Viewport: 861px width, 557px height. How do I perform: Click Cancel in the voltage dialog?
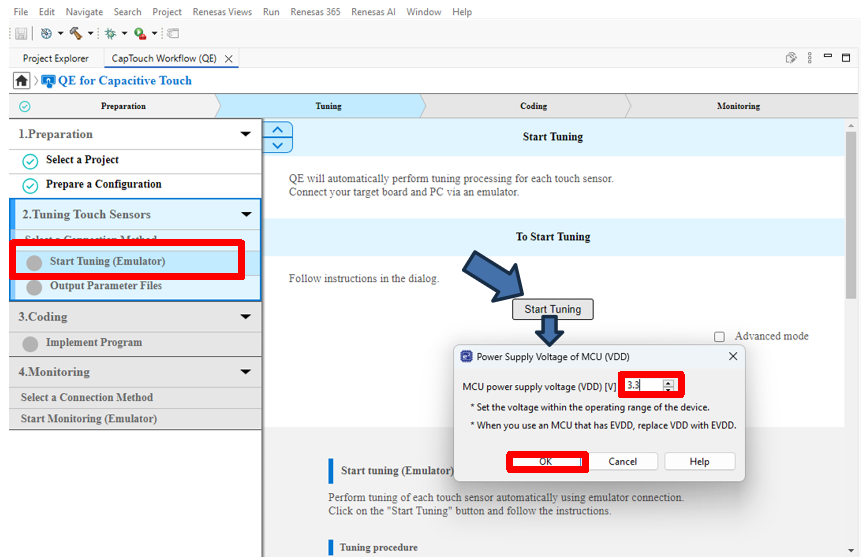point(622,461)
